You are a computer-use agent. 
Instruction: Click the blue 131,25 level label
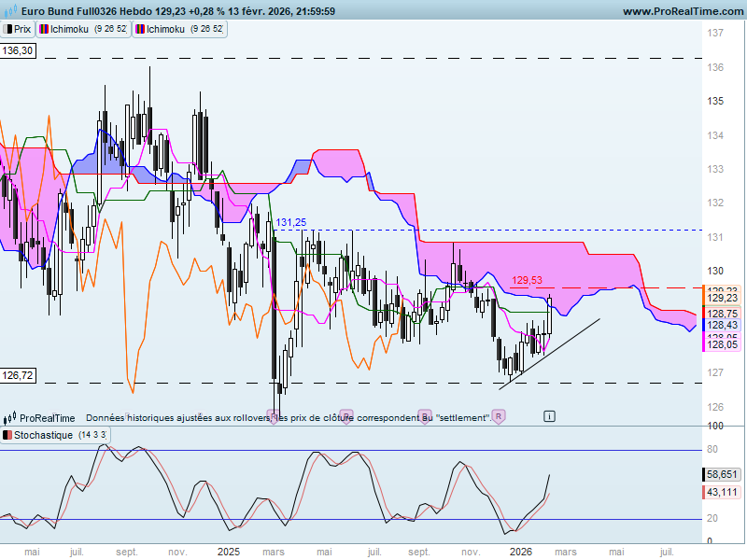291,222
